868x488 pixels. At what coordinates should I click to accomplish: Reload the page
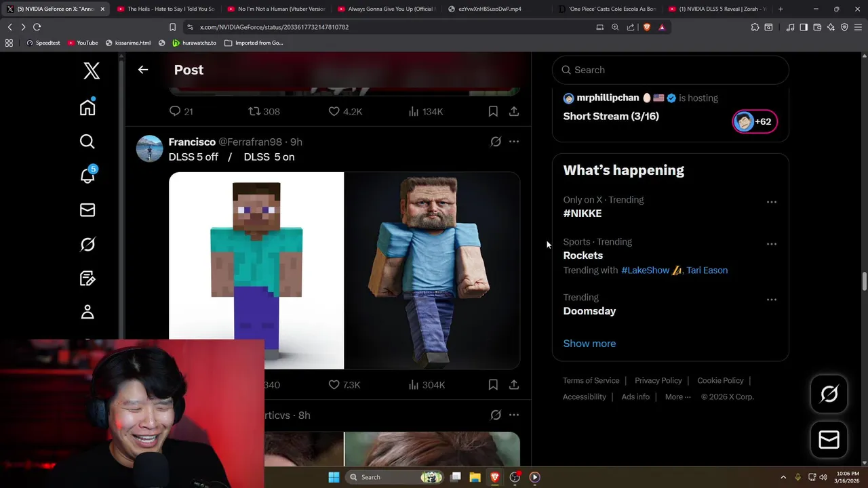[37, 27]
